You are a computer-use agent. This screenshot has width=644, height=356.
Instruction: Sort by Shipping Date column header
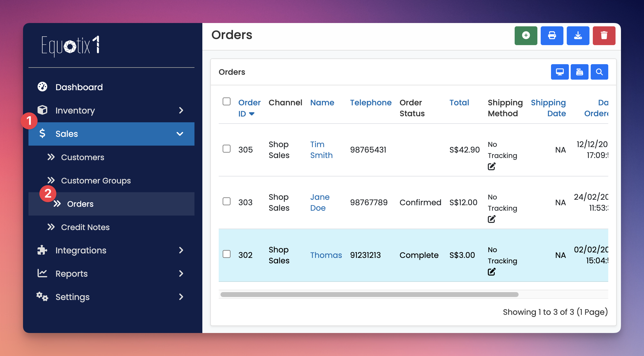[x=548, y=108]
